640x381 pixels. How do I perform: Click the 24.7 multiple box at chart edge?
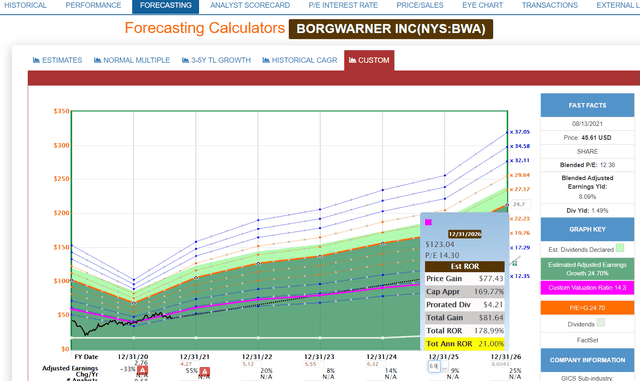point(520,204)
